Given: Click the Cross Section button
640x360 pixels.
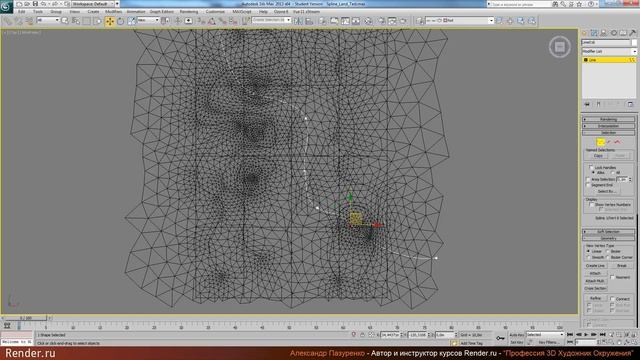Looking at the screenshot, I should point(595,288).
